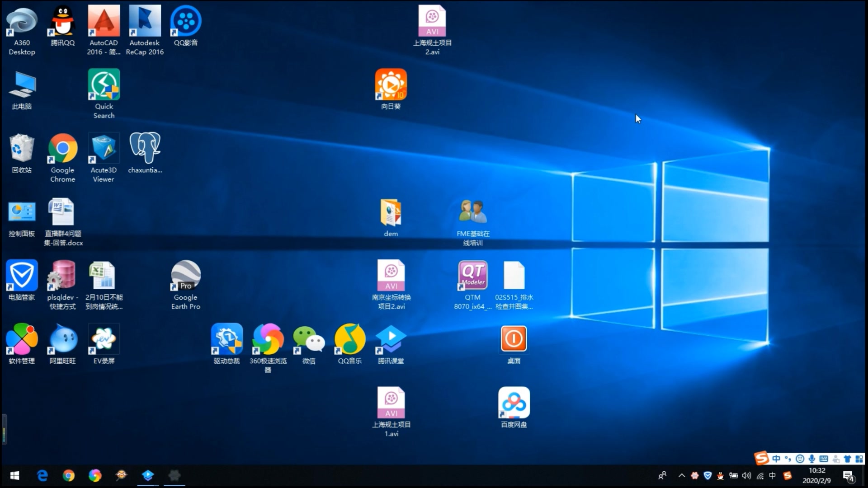Select the plsqldev shortcut icon
868x488 pixels.
[x=62, y=276]
